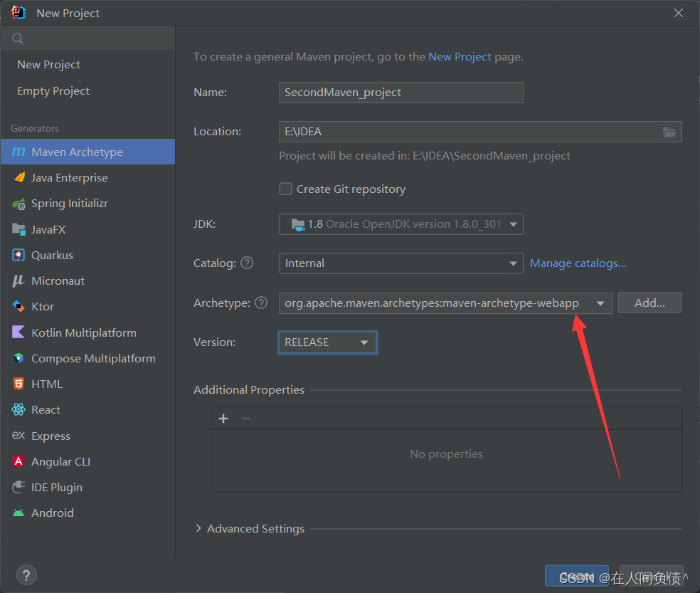700x593 pixels.
Task: Click the React atom icon
Action: point(18,409)
